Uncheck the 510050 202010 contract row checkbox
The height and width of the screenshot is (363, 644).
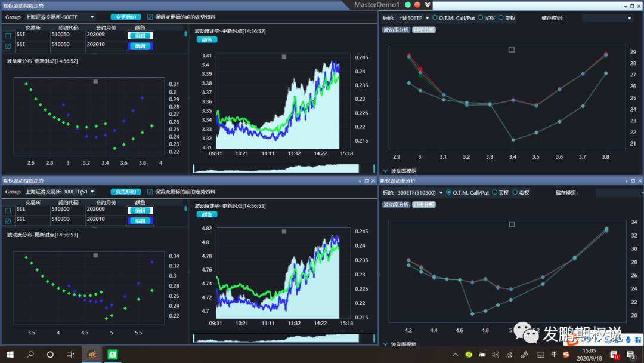tap(8, 46)
